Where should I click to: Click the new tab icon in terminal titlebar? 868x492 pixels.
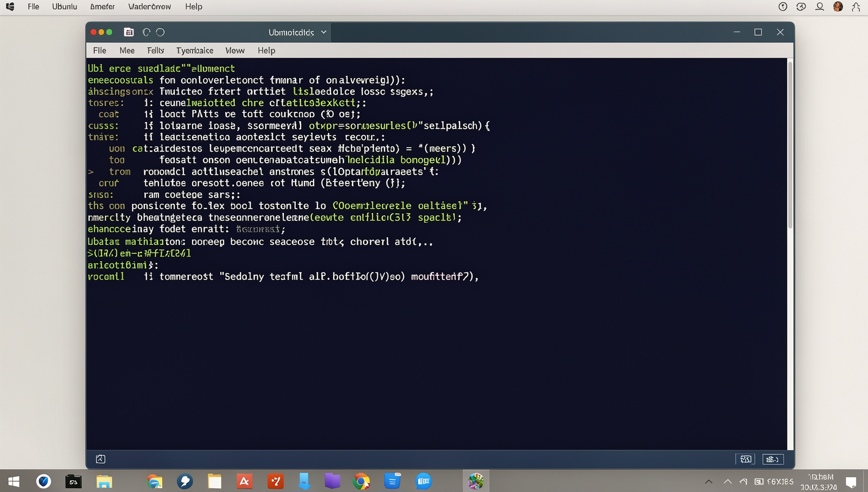[x=129, y=32]
